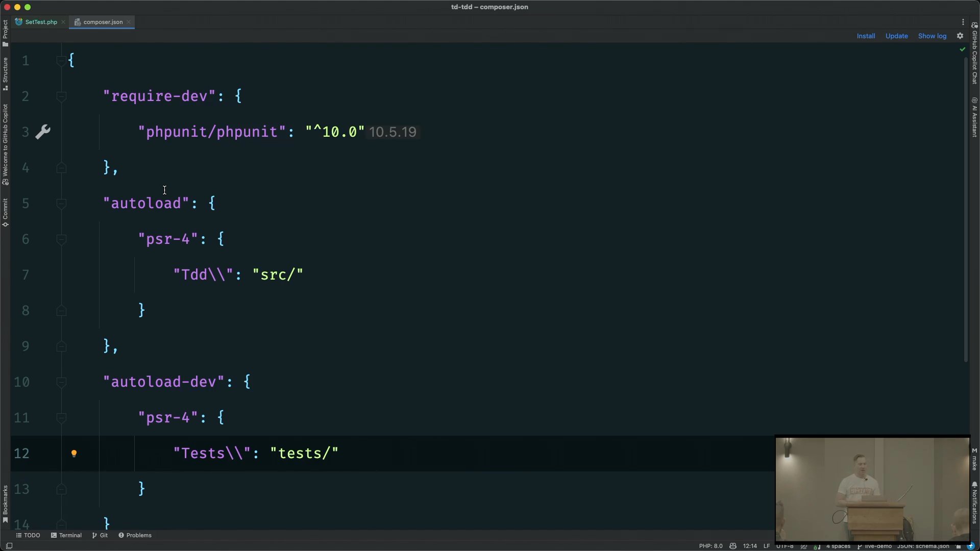Open the PHP: 8.0 language level selector
The image size is (980, 551).
(x=710, y=546)
